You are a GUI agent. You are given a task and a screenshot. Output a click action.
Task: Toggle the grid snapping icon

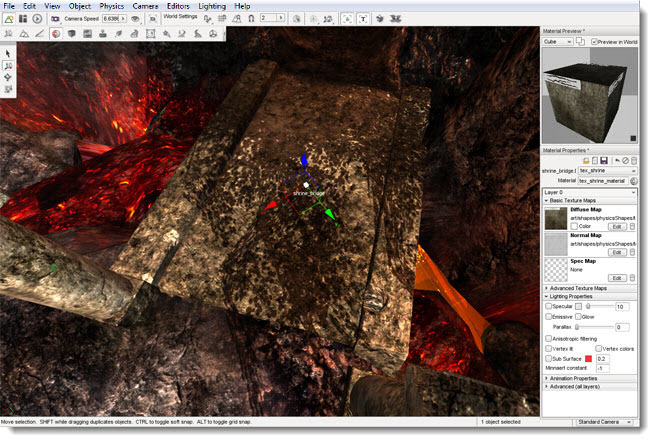click(222, 19)
